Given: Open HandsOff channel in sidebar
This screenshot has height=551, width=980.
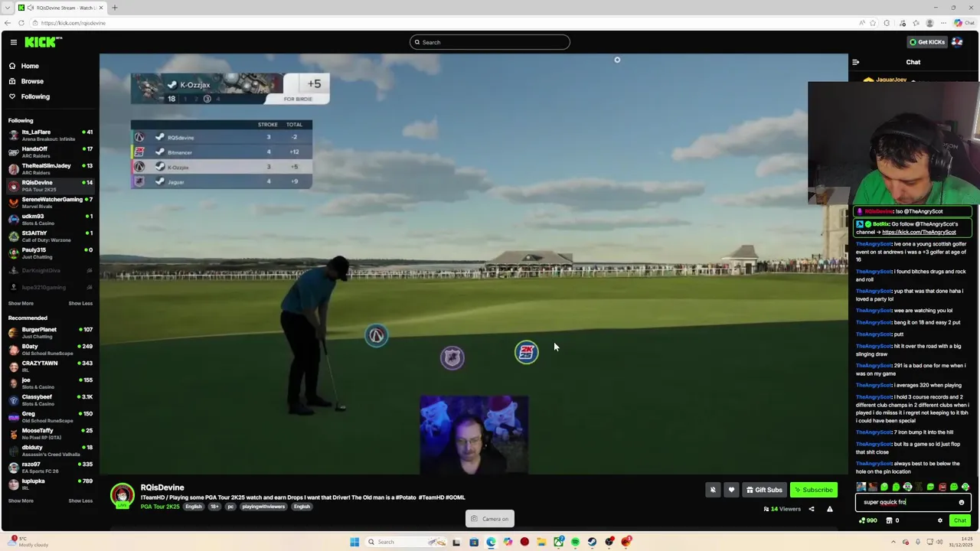Looking at the screenshot, I should (50, 152).
